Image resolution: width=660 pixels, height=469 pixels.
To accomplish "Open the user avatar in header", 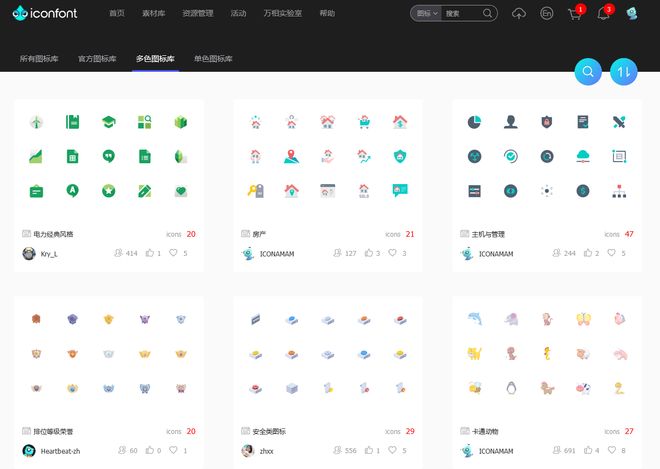I will (x=631, y=13).
